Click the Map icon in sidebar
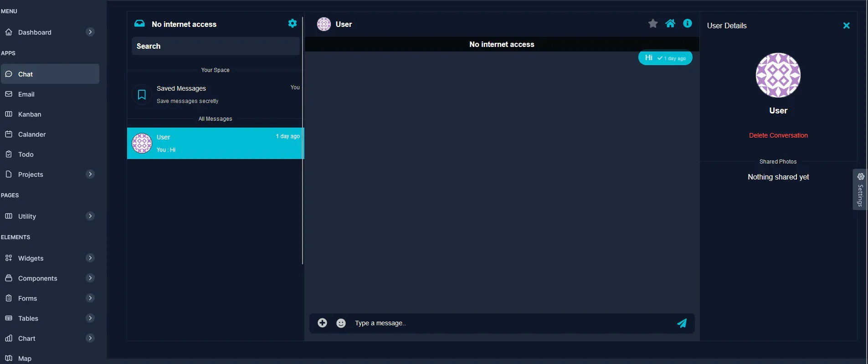 [x=9, y=358]
